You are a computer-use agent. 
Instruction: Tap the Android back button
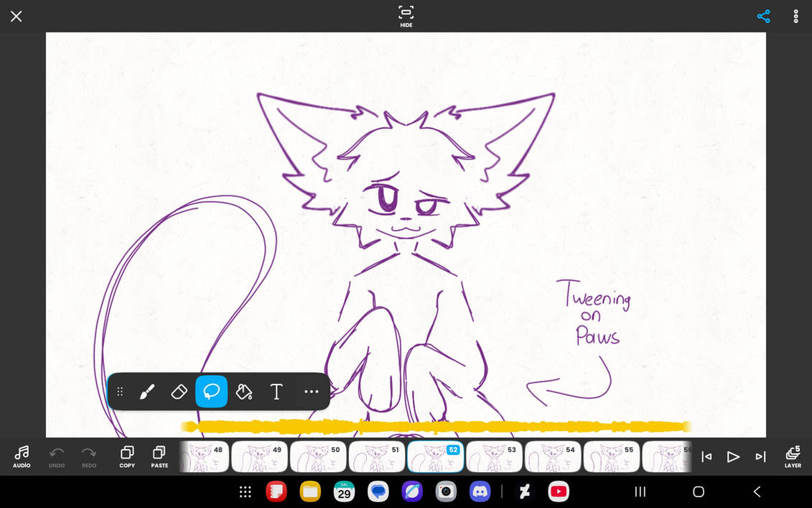click(757, 491)
